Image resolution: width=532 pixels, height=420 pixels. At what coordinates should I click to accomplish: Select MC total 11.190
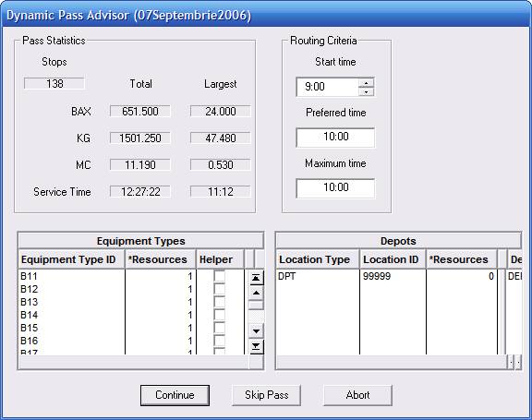click(x=140, y=164)
